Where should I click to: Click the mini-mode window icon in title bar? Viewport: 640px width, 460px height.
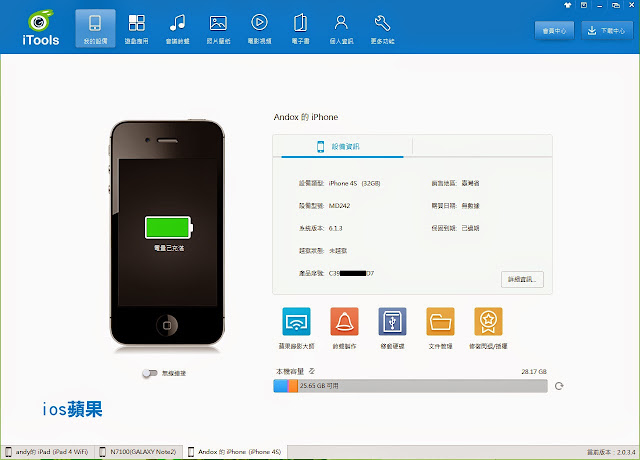point(616,5)
